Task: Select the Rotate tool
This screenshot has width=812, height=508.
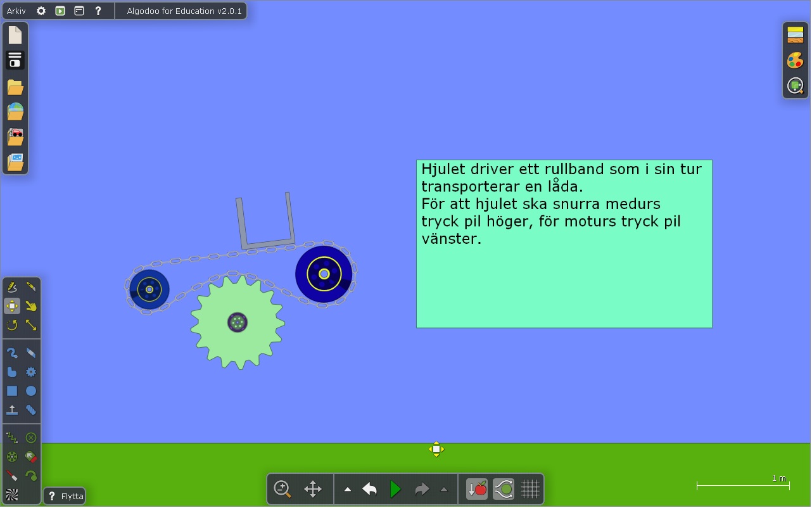Action: point(12,326)
